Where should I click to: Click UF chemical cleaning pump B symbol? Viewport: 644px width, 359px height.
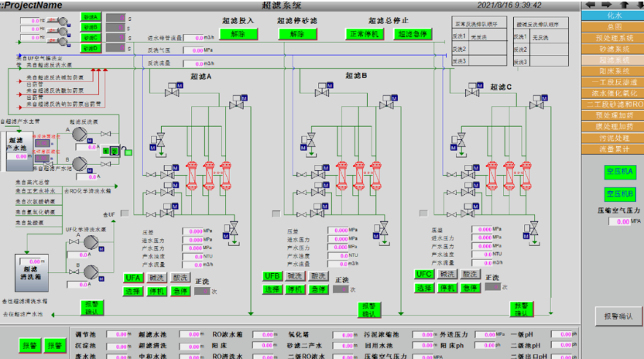click(x=91, y=272)
